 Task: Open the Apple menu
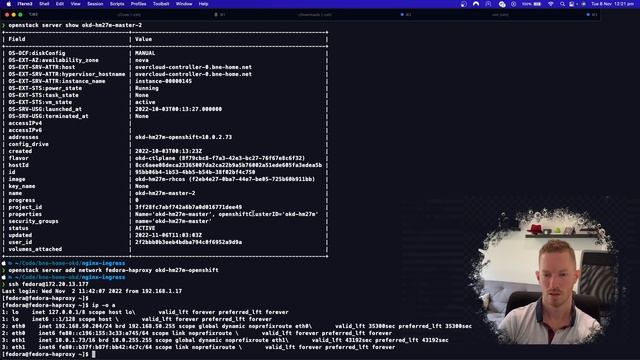[9, 4]
